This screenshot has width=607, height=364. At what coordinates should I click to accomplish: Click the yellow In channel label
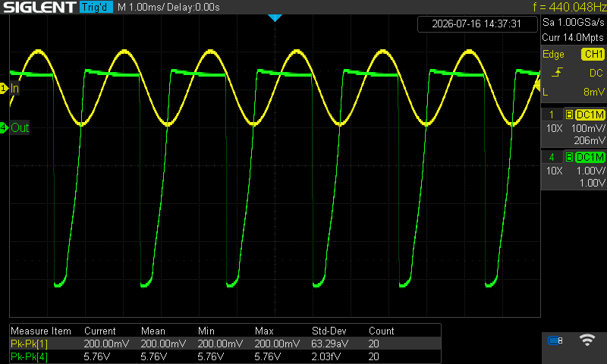pos(14,88)
